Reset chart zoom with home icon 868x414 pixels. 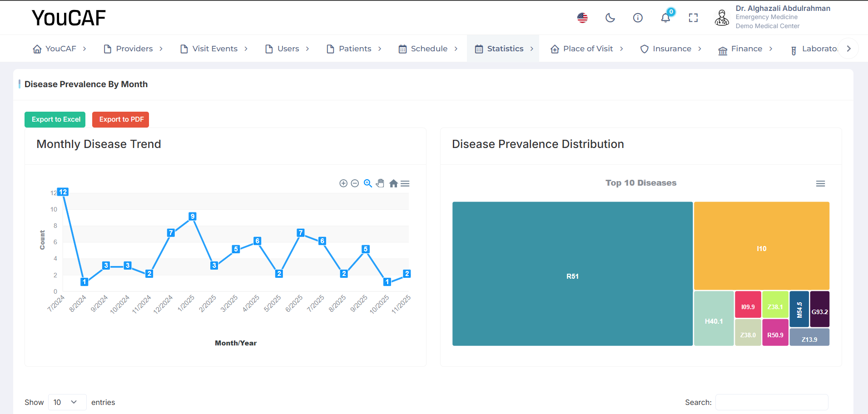(393, 183)
